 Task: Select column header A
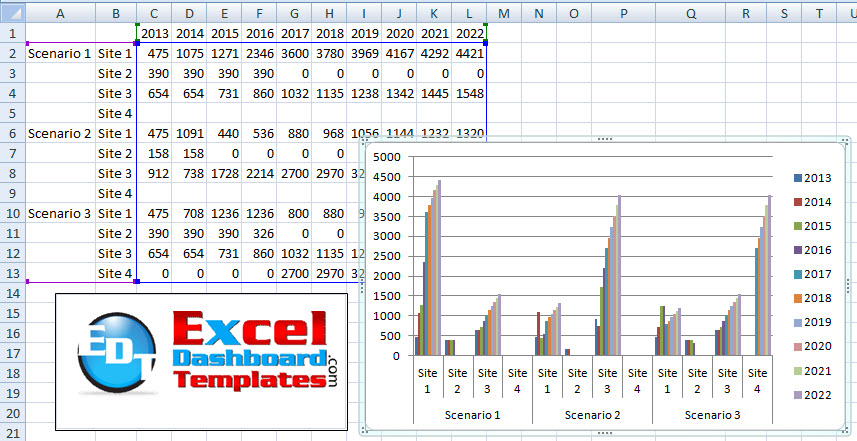[61, 12]
